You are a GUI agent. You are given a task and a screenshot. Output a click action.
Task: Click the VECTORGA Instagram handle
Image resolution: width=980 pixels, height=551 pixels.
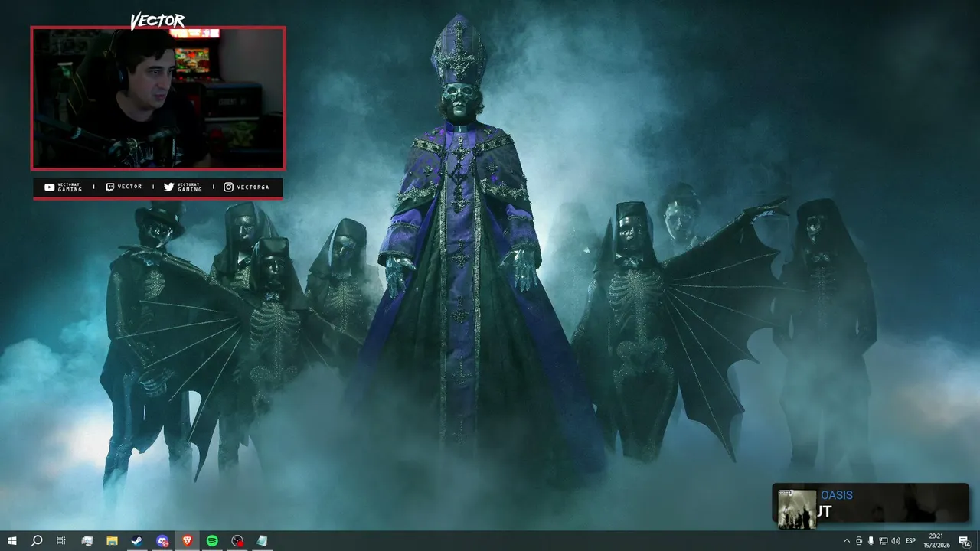pyautogui.click(x=253, y=187)
